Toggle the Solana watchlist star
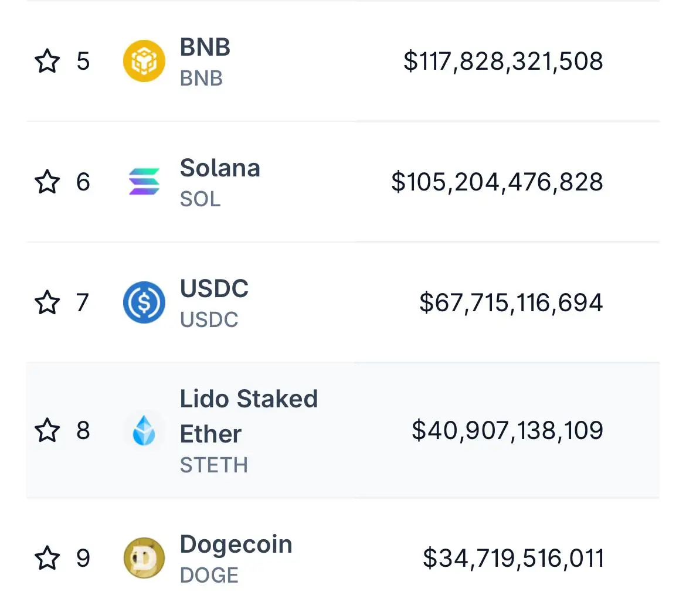Viewport: 686px width, 616px height. tap(47, 182)
